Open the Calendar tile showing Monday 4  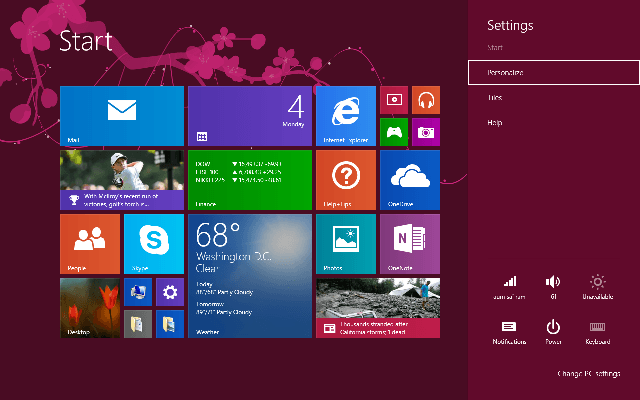pos(250,116)
